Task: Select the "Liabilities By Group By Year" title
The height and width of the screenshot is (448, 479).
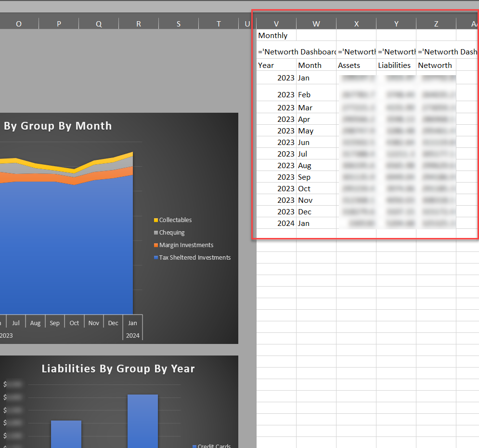Action: [x=118, y=369]
